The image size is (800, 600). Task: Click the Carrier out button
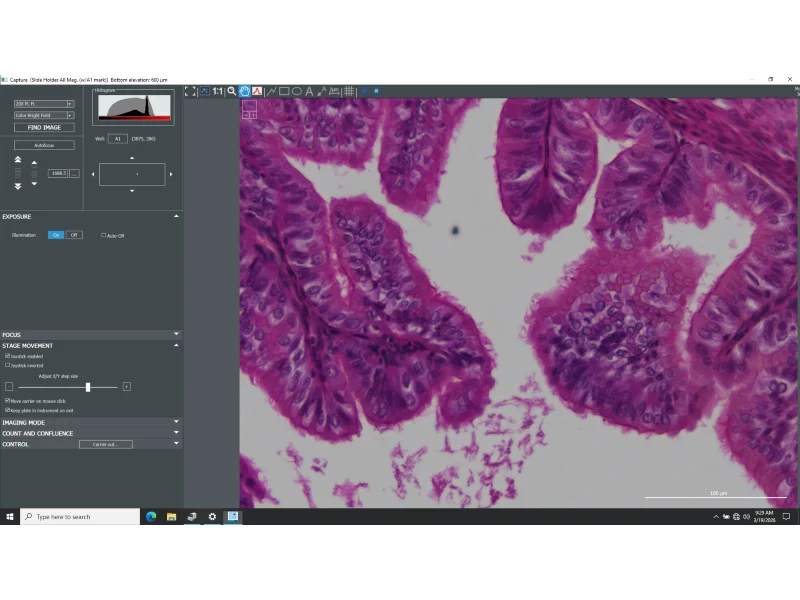106,444
